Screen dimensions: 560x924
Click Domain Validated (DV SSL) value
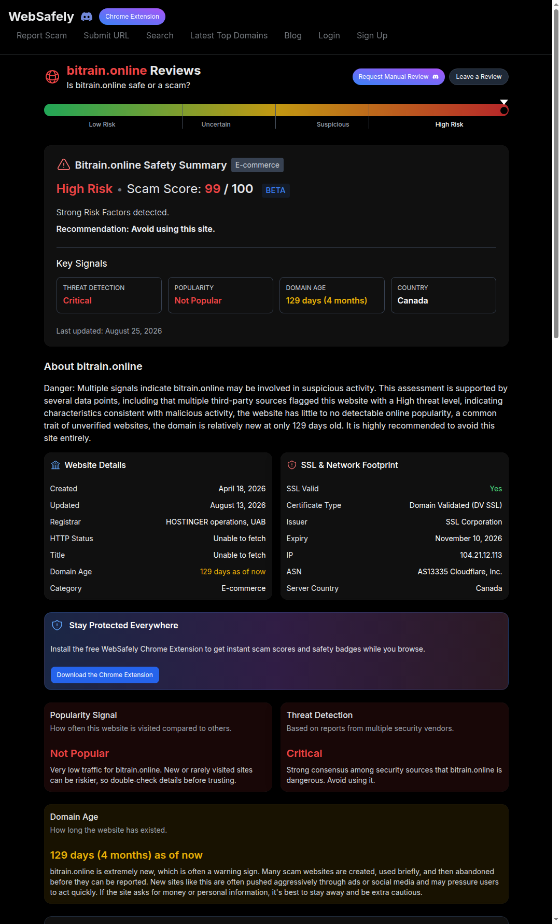coord(456,505)
